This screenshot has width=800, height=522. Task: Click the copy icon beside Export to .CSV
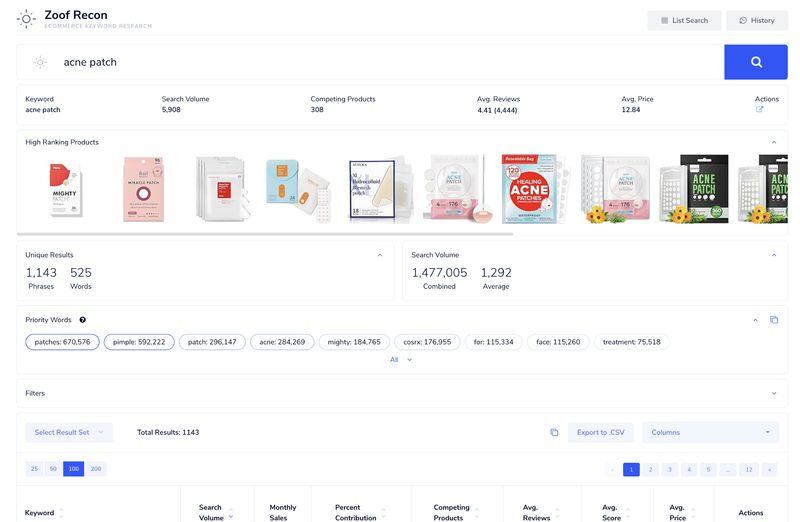click(554, 432)
